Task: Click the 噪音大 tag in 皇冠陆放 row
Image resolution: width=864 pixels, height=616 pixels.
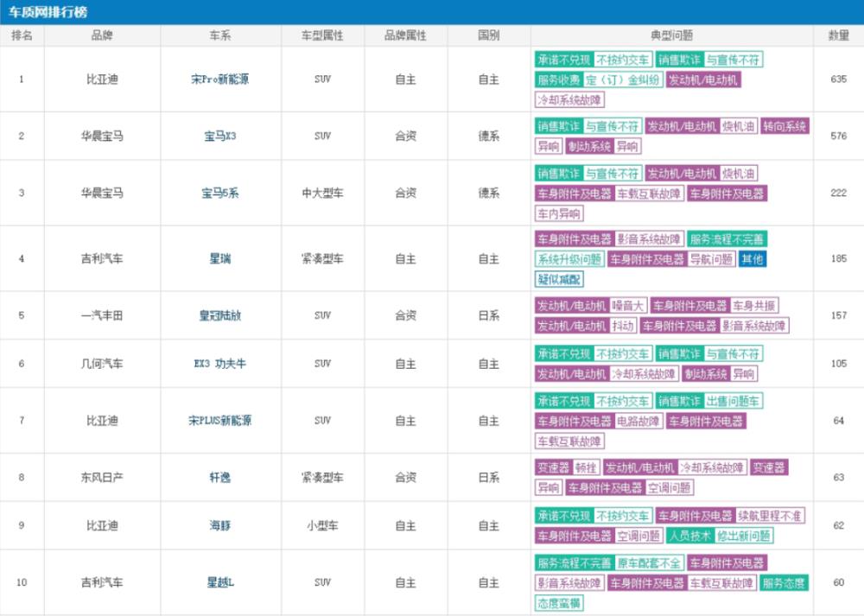Action: tap(627, 306)
